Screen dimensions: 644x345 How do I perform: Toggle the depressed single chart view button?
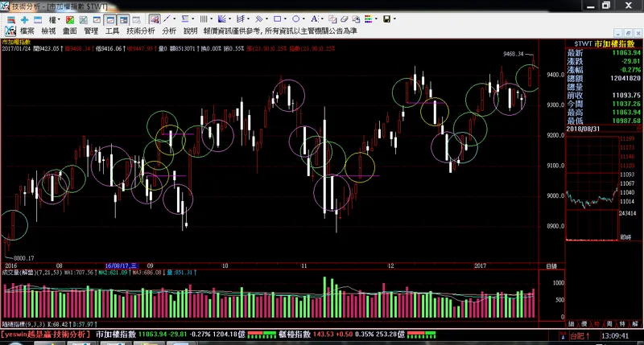coord(110,19)
